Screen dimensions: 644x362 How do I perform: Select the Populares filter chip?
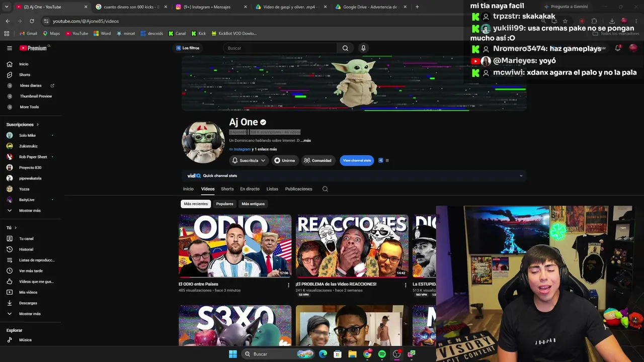[x=224, y=204]
